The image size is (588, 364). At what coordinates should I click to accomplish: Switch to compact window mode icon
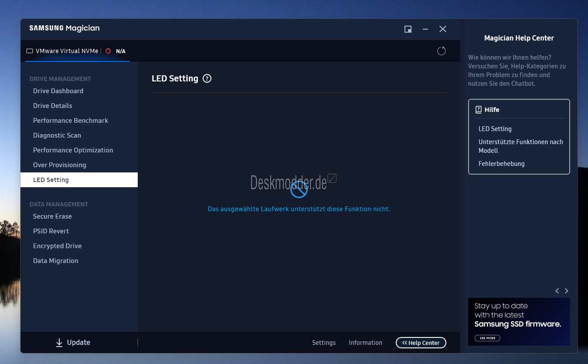408,29
